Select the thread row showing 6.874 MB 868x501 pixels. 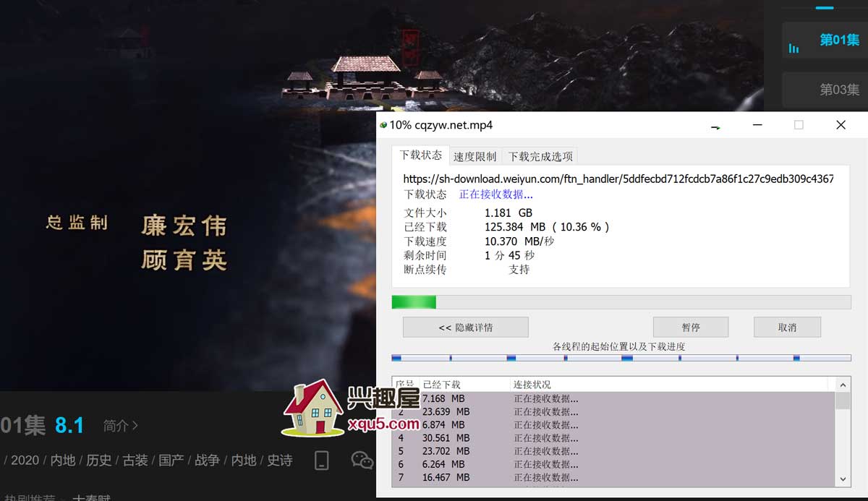point(613,424)
